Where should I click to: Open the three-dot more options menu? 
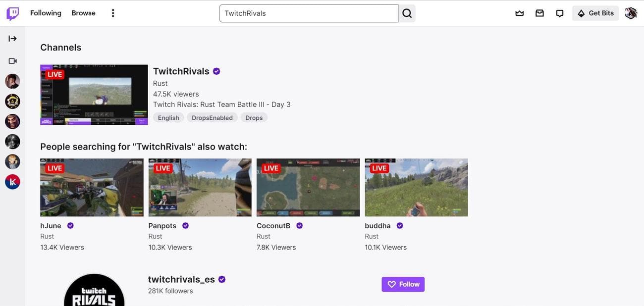coord(113,13)
